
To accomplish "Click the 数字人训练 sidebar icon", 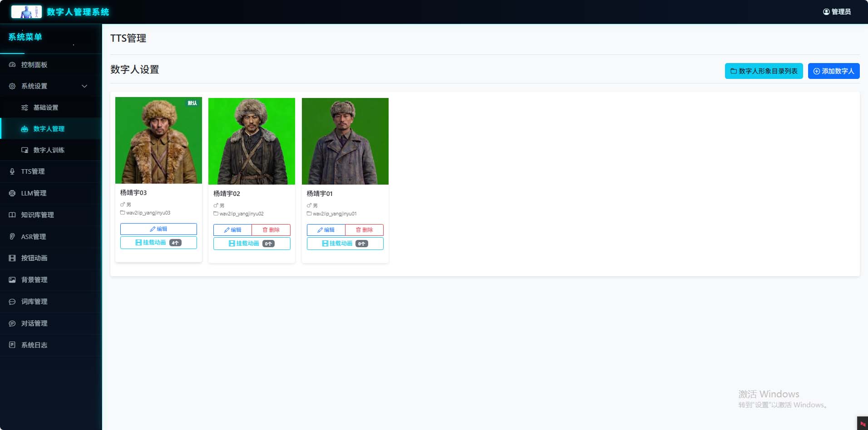I will pyautogui.click(x=25, y=150).
